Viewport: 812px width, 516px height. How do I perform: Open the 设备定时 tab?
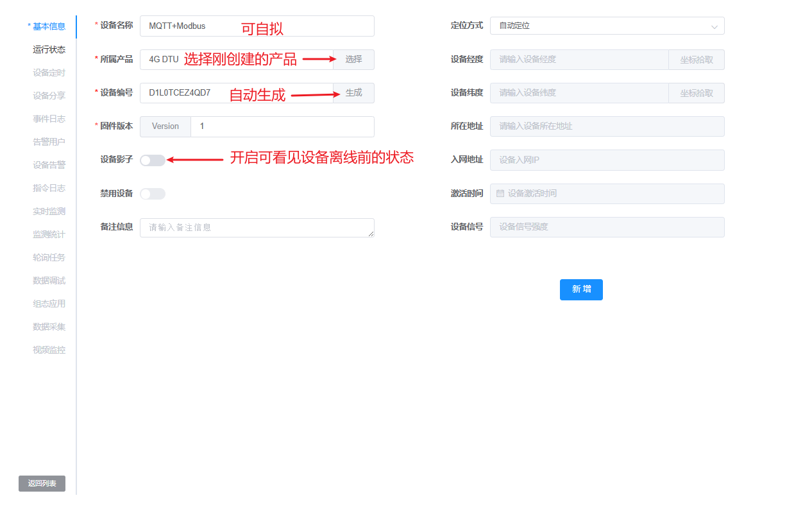[49, 73]
